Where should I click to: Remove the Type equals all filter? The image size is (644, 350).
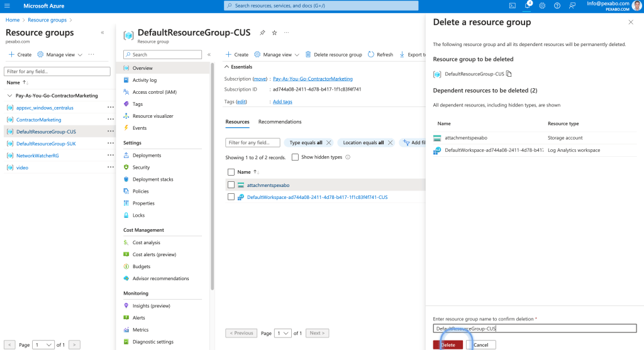click(328, 143)
